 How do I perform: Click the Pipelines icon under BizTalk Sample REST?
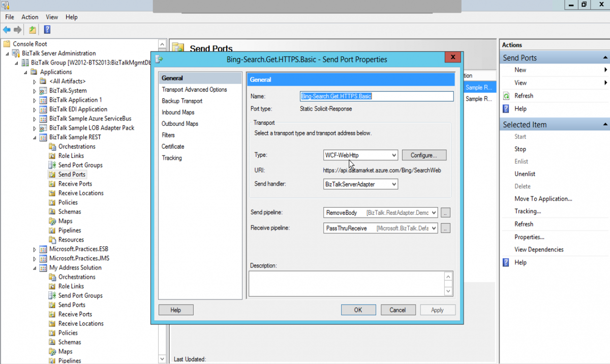pyautogui.click(x=53, y=230)
